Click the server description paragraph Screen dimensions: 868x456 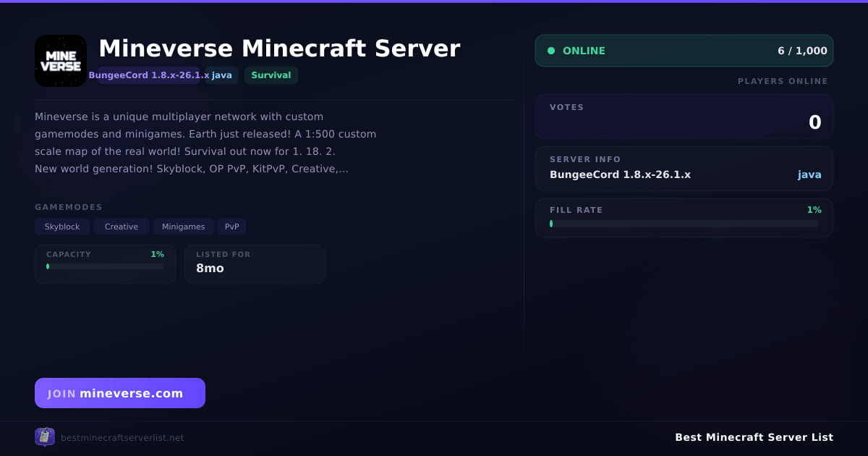coord(205,143)
